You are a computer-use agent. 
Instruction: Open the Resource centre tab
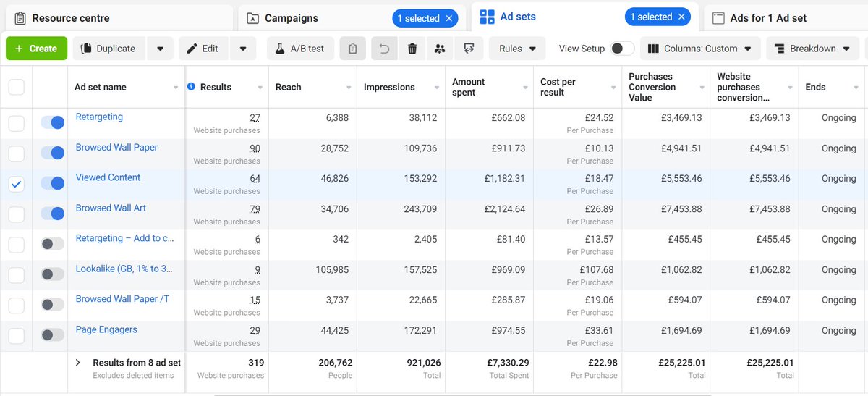(x=70, y=18)
